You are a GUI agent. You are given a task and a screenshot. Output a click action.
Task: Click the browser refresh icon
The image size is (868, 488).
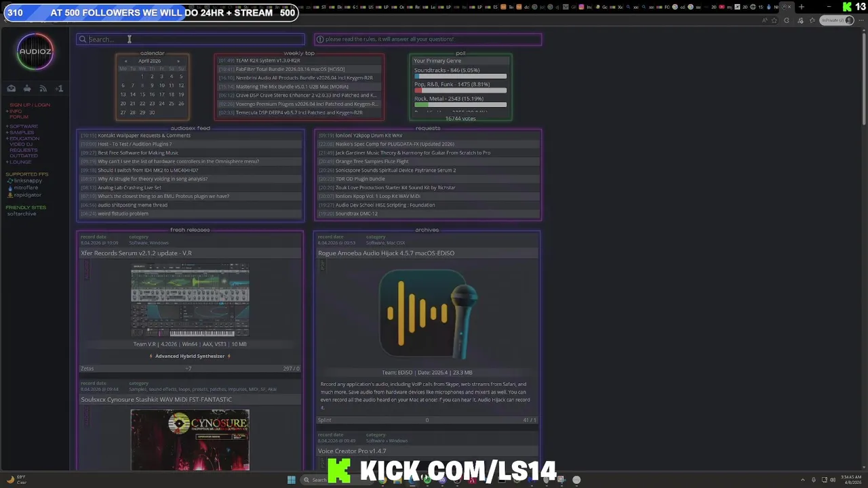pos(787,20)
